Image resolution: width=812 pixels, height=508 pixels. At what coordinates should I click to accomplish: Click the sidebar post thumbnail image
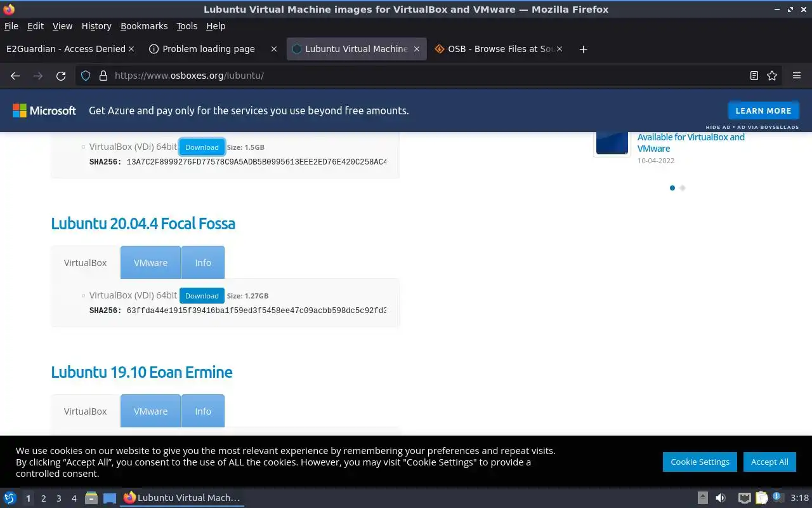coord(612,143)
